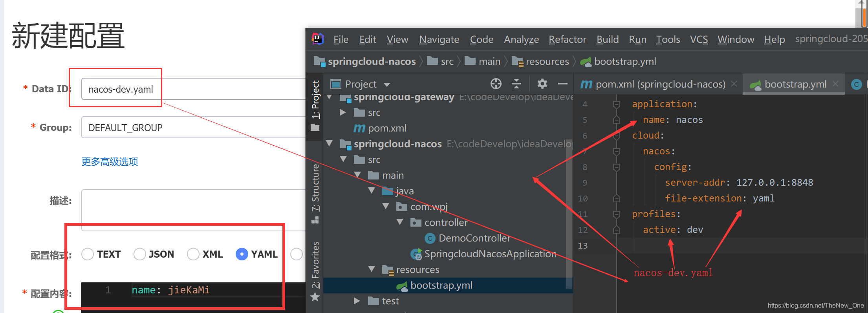
Task: Collapse the controller package node
Action: [x=400, y=222]
